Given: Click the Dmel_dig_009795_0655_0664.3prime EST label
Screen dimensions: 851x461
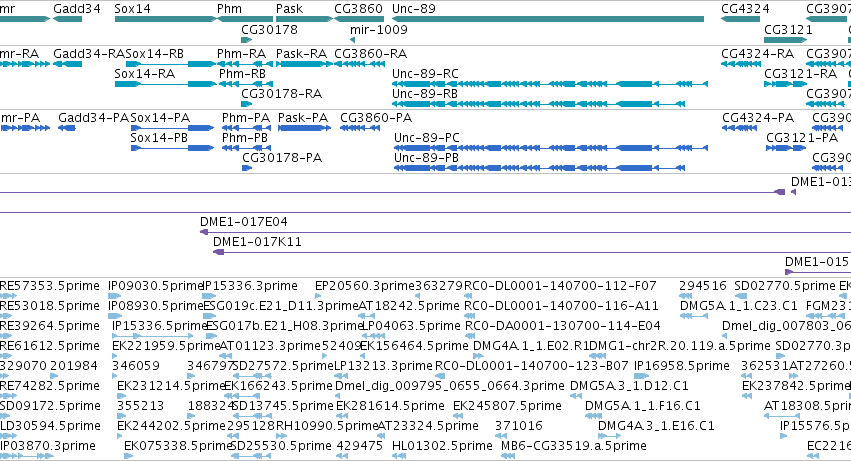Looking at the screenshot, I should [x=450, y=386].
